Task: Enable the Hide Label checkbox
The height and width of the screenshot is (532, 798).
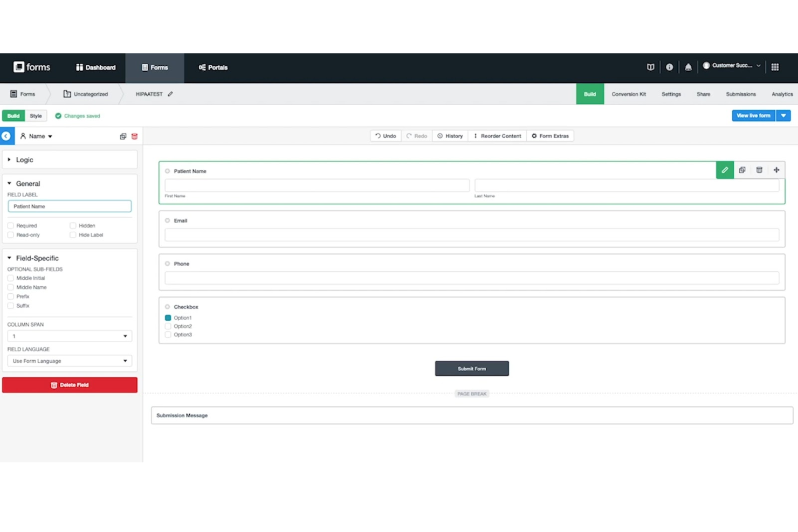Action: point(73,235)
